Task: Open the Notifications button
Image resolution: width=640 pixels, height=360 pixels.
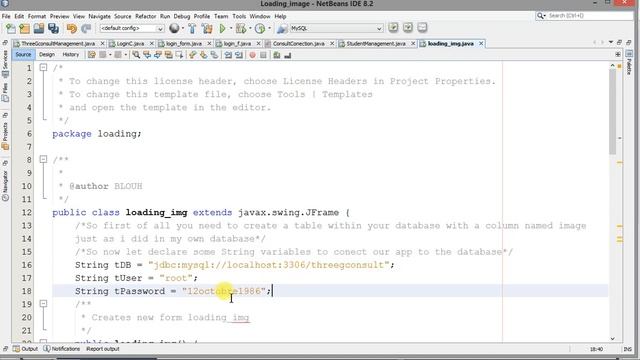Action: coord(62,349)
